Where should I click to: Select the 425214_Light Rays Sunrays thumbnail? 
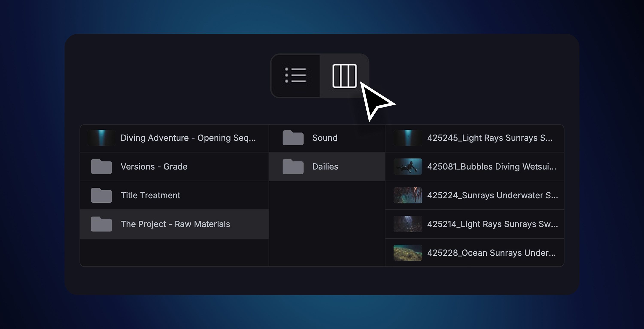click(x=408, y=224)
